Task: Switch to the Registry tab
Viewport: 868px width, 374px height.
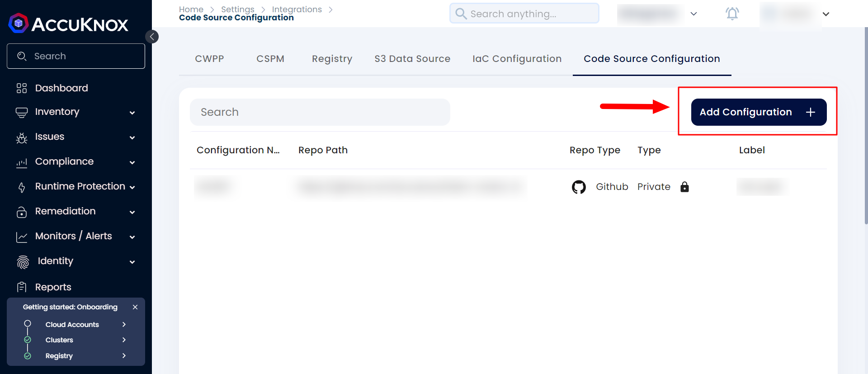Action: click(332, 59)
